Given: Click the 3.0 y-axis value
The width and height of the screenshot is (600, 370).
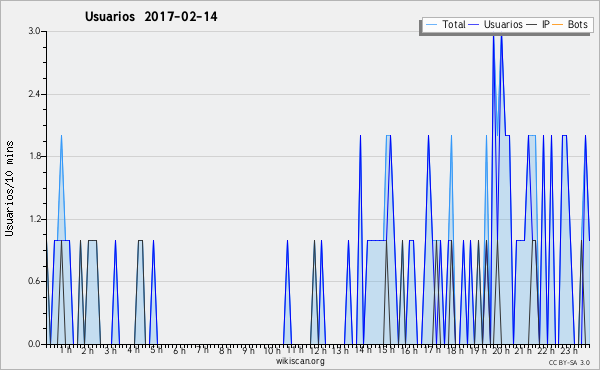Looking at the screenshot, I should click(35, 31).
